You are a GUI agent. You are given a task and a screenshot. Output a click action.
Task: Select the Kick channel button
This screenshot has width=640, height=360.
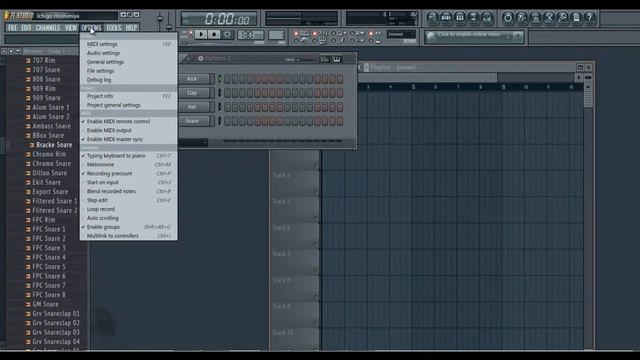(x=194, y=79)
